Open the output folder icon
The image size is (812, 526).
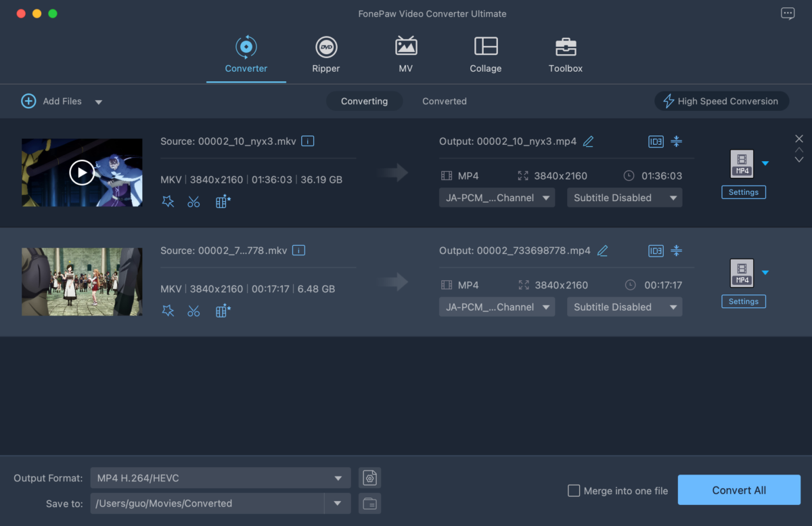pos(369,503)
